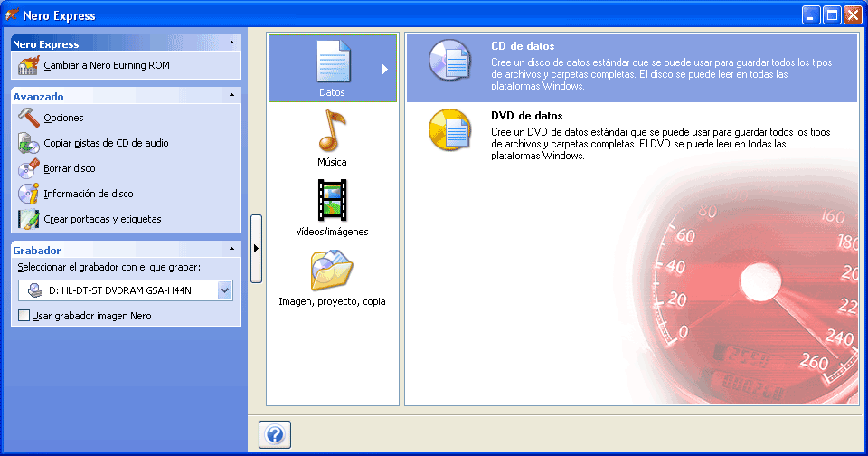Click the CD de datos disc icon

tap(449, 62)
